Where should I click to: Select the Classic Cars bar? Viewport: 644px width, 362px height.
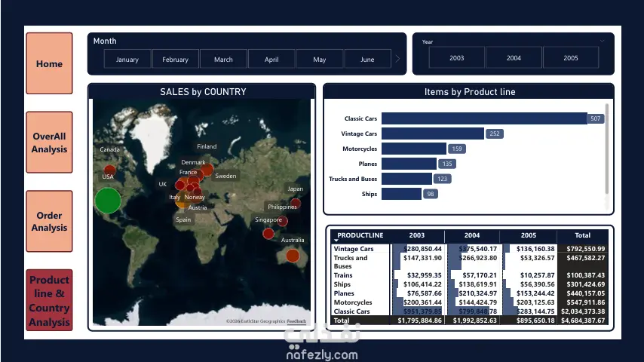[x=484, y=118]
